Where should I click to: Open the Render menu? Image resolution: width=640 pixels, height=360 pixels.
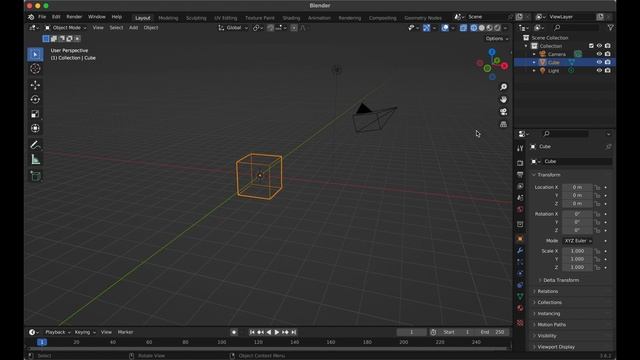click(74, 17)
